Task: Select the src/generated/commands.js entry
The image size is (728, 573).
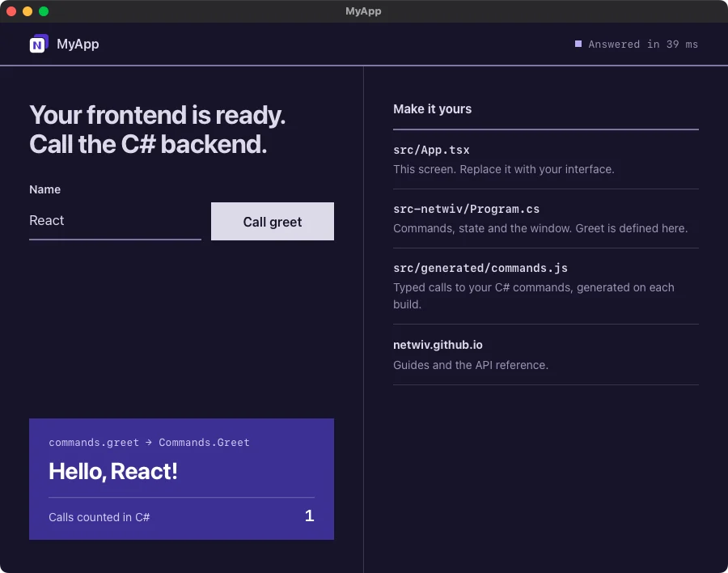Action: click(480, 268)
